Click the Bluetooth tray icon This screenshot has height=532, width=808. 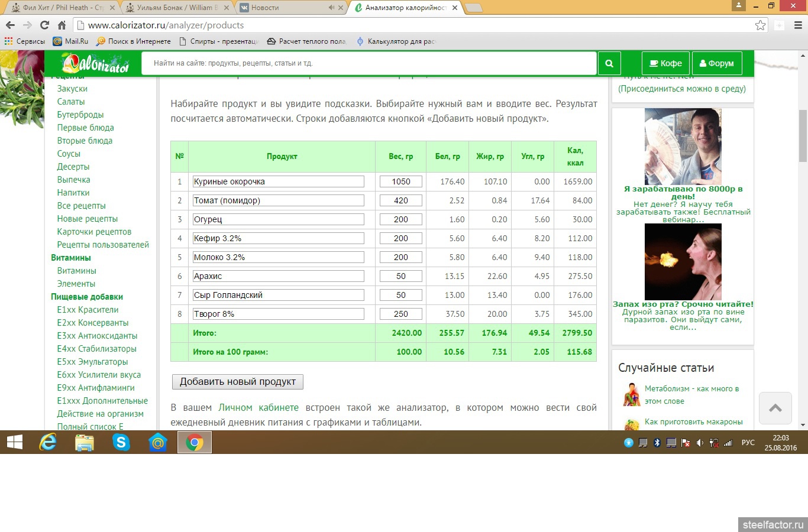(657, 443)
